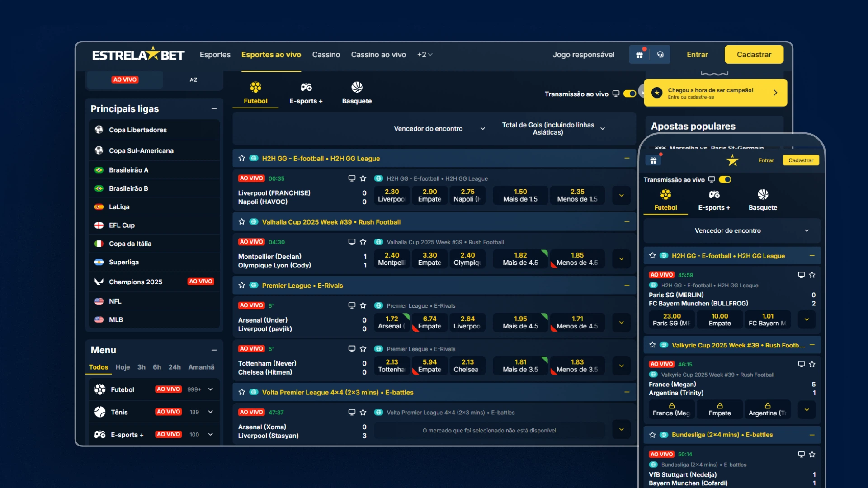Image resolution: width=868 pixels, height=488 pixels.
Task: Click the support globe icon next to the gift box
Action: [x=660, y=54]
